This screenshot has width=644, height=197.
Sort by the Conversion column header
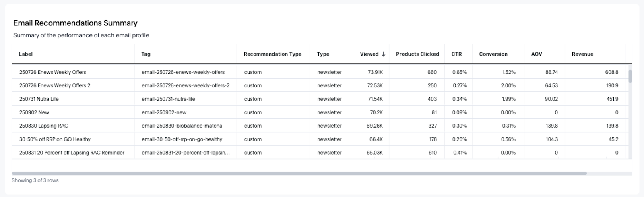[x=493, y=54]
